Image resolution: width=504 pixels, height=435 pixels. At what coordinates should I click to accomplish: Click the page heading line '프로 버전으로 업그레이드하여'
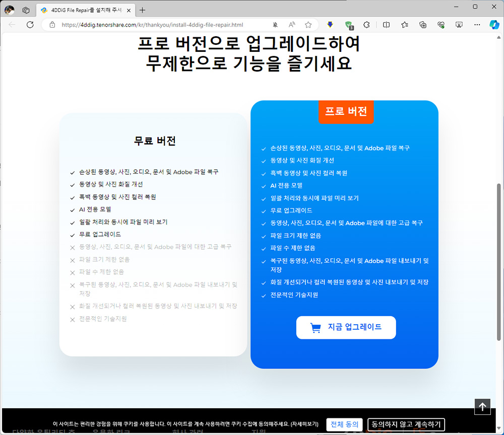248,43
